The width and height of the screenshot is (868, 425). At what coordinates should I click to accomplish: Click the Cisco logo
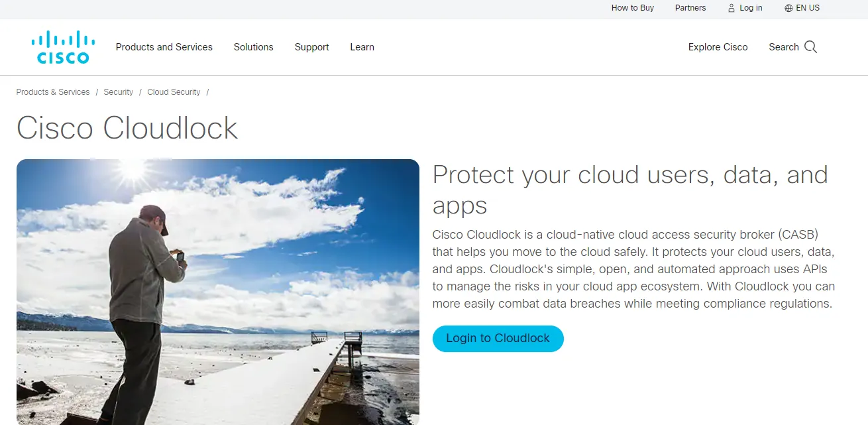(63, 47)
